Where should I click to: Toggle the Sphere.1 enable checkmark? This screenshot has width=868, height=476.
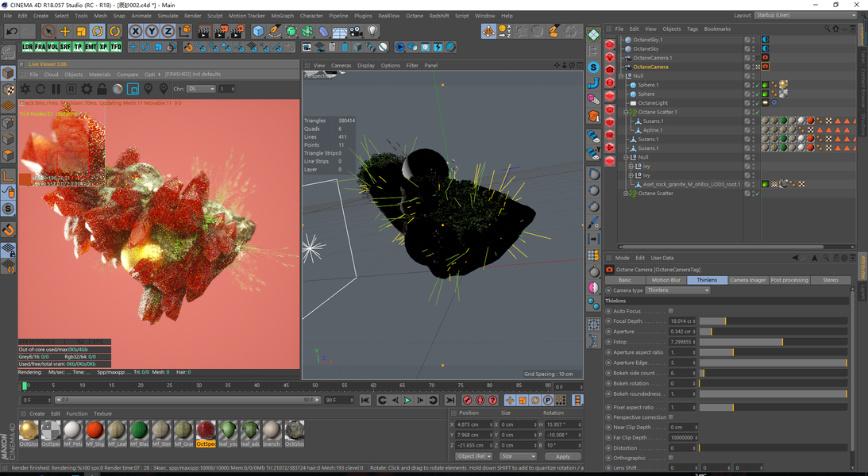click(758, 85)
